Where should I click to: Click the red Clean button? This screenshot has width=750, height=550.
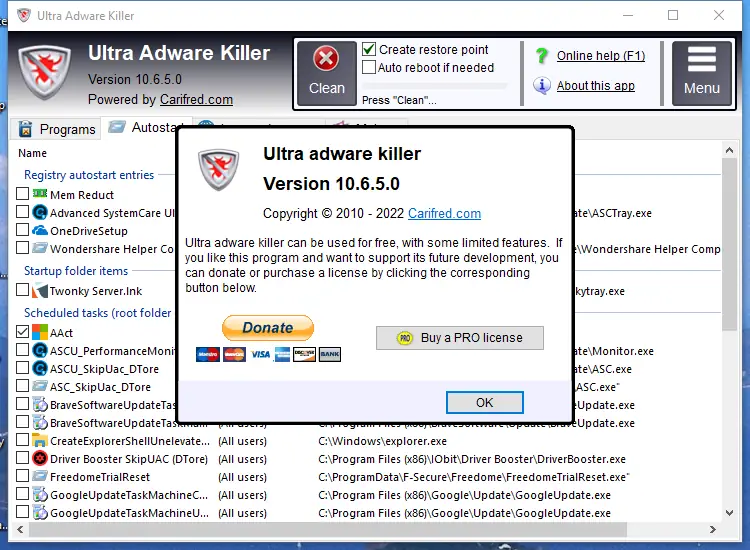(x=327, y=73)
